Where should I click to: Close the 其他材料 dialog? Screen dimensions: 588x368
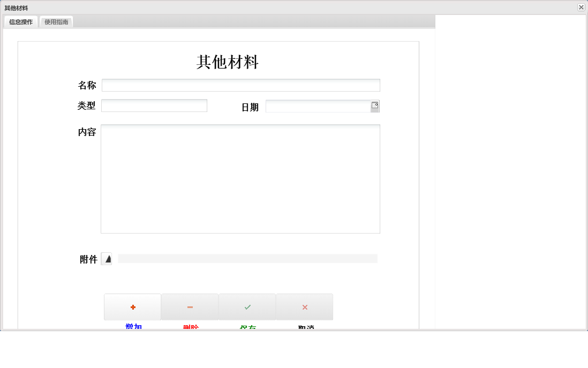coord(581,7)
